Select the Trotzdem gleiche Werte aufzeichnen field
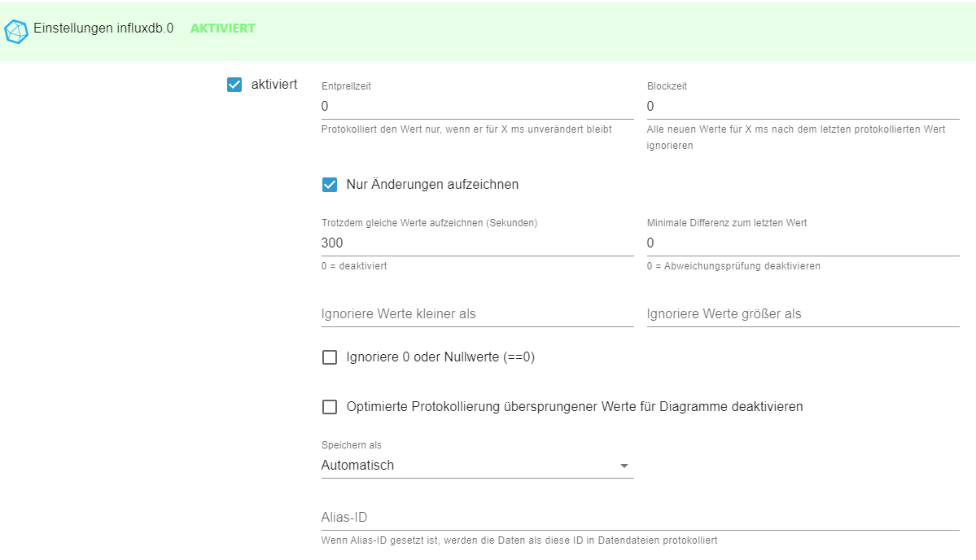The image size is (976, 560). click(477, 243)
